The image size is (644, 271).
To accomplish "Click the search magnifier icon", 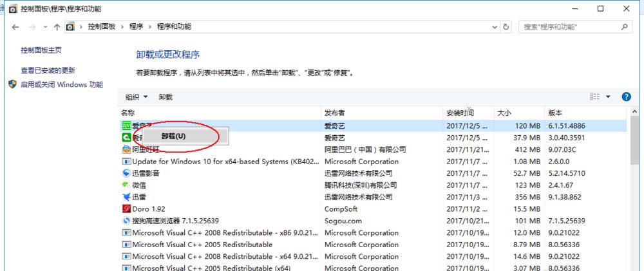I will (624, 27).
